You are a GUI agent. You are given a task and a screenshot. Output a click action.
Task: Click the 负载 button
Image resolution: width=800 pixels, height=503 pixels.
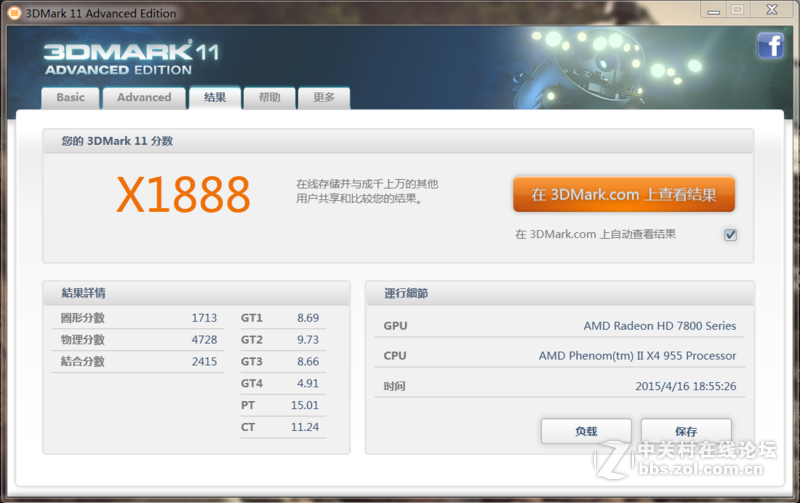[586, 431]
